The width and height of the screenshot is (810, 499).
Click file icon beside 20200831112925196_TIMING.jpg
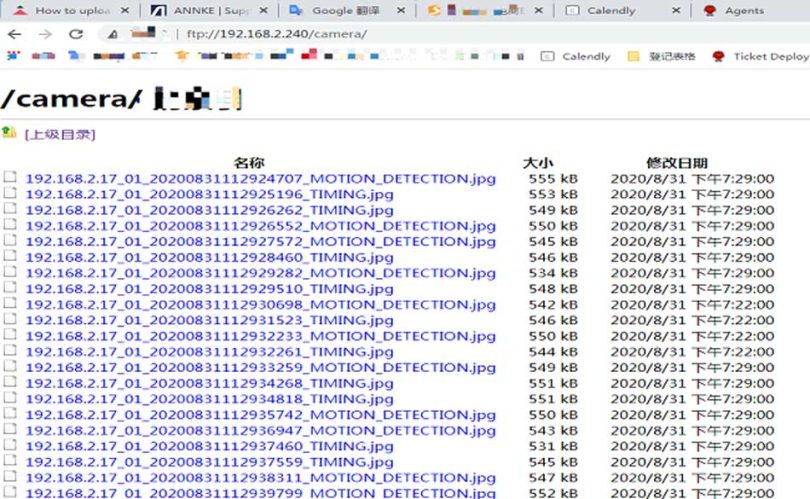click(10, 194)
